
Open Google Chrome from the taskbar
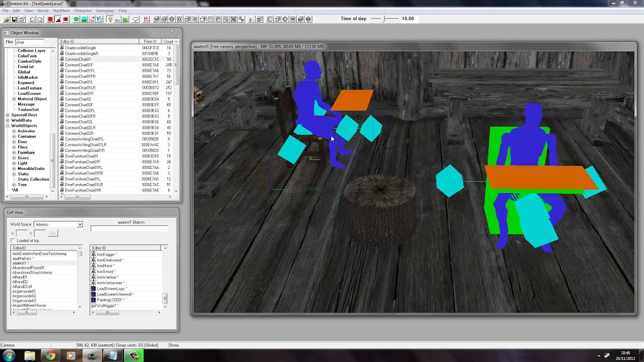[x=50, y=355]
